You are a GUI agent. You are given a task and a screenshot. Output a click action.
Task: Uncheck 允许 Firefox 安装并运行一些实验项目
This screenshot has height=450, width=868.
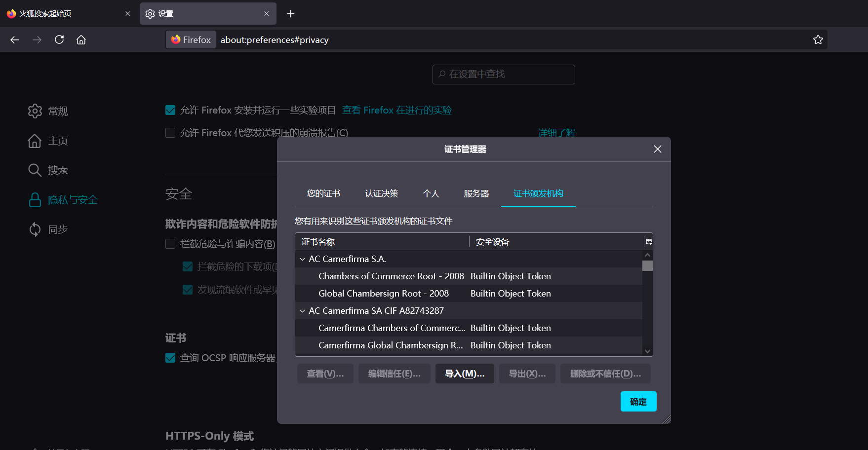170,110
